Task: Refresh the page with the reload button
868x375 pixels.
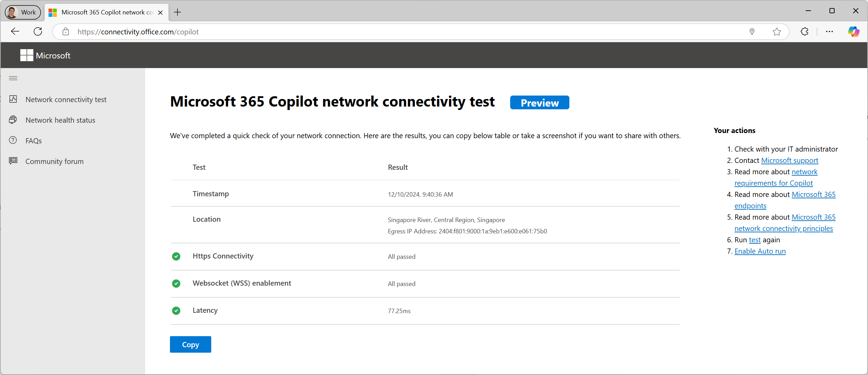Action: click(x=38, y=32)
